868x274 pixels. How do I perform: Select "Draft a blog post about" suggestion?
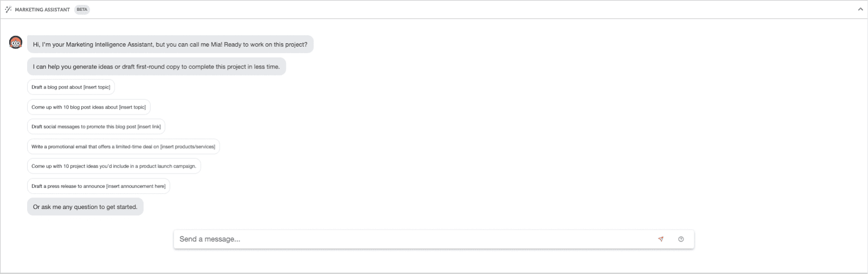(x=71, y=87)
